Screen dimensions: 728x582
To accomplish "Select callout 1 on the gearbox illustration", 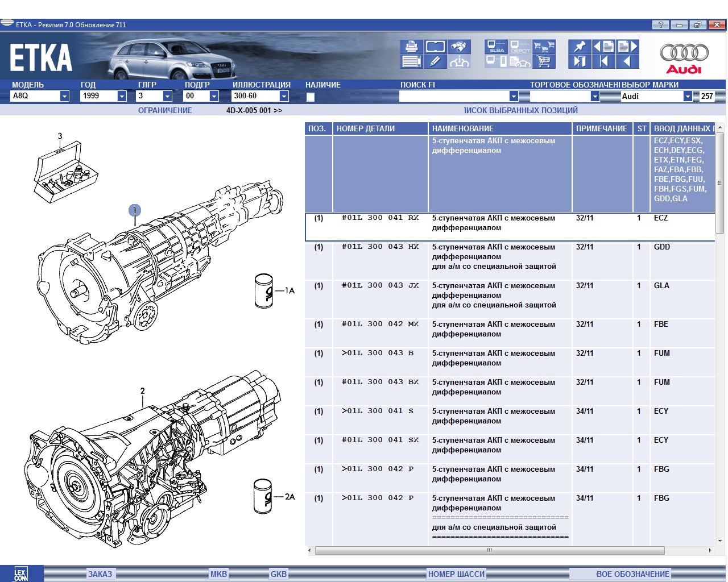I will (135, 210).
